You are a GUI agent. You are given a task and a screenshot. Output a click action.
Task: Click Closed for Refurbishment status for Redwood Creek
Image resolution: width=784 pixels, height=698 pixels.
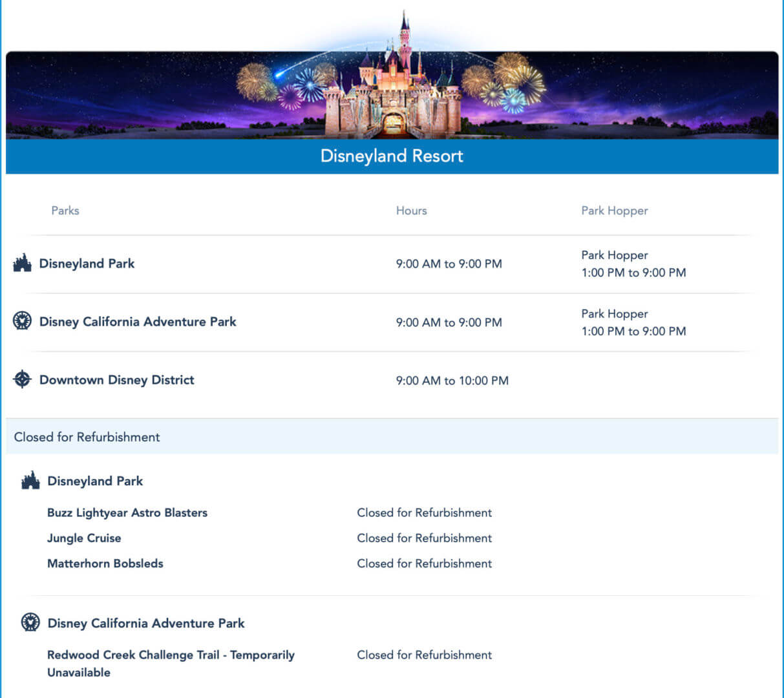[425, 655]
